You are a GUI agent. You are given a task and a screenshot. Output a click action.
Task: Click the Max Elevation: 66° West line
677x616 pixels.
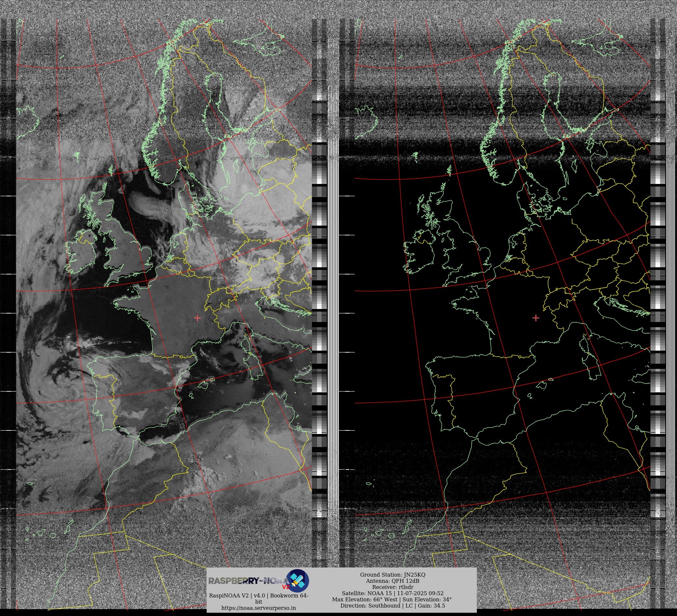click(392, 599)
